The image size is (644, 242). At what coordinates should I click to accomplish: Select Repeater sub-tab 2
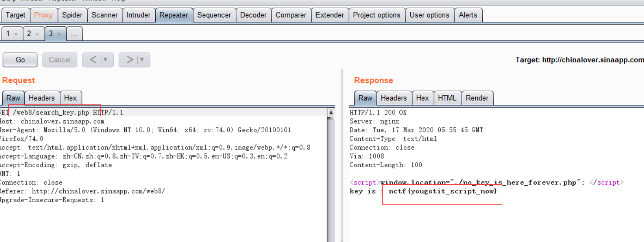(x=29, y=34)
